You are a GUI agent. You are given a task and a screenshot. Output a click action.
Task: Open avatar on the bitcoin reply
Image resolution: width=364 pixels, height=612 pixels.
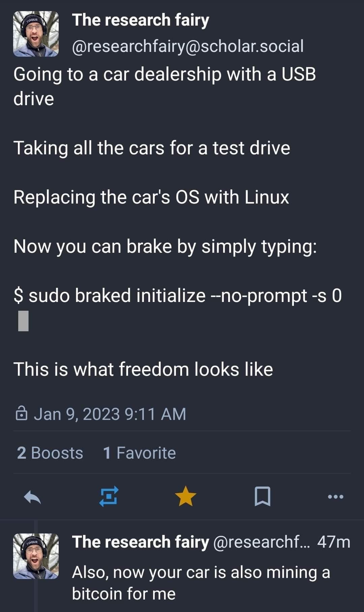pos(36,556)
